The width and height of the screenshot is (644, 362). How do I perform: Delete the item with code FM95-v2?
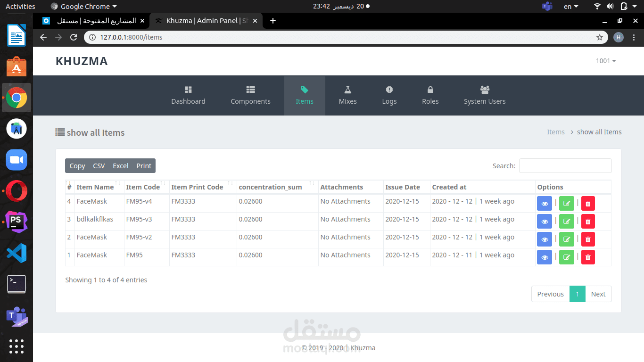pos(588,239)
